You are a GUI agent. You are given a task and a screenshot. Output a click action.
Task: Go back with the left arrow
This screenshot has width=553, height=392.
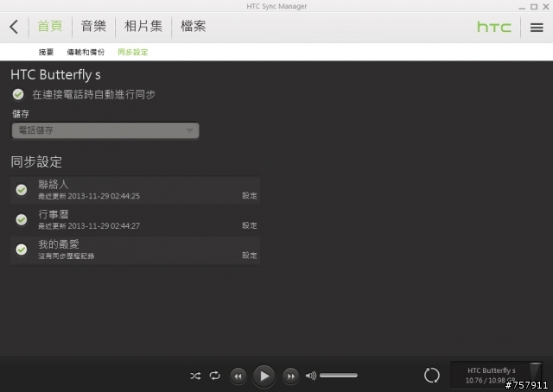pyautogui.click(x=14, y=27)
